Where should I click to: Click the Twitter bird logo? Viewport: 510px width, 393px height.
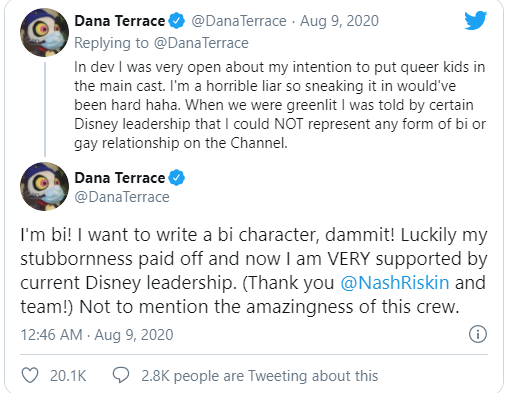pyautogui.click(x=476, y=20)
